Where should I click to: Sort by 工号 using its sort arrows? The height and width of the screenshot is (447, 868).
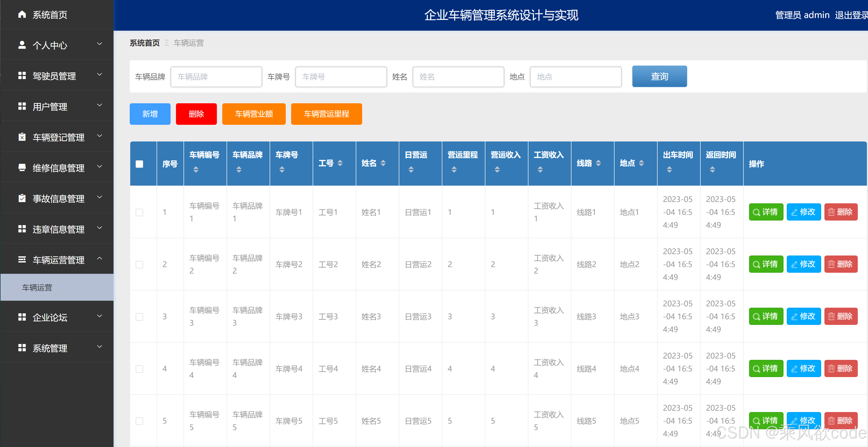(340, 163)
